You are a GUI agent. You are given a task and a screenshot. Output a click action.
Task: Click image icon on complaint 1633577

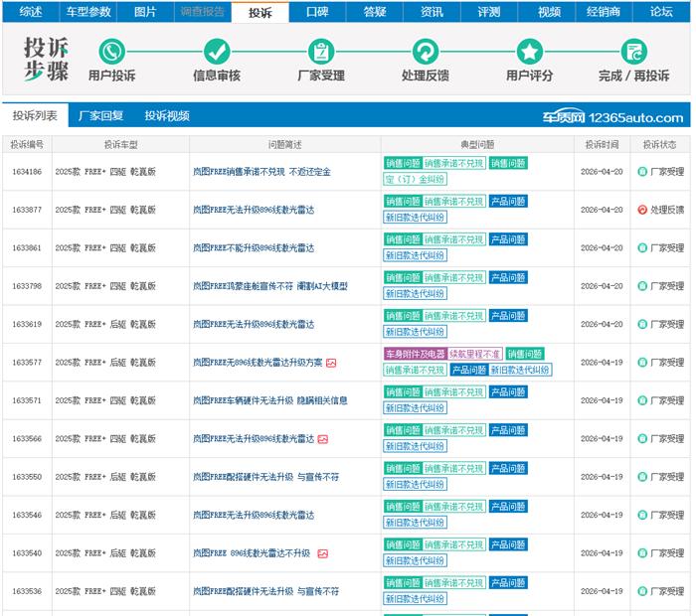coord(331,363)
